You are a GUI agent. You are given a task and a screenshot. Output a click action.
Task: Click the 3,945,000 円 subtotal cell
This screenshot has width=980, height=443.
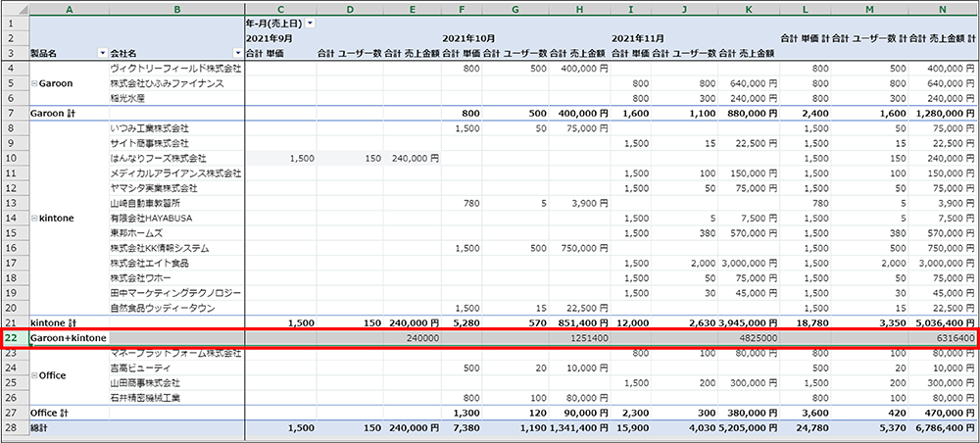click(748, 323)
